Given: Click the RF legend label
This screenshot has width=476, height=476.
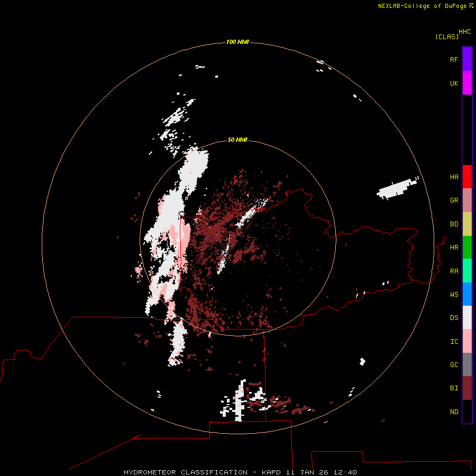Looking at the screenshot, I should click(454, 59).
